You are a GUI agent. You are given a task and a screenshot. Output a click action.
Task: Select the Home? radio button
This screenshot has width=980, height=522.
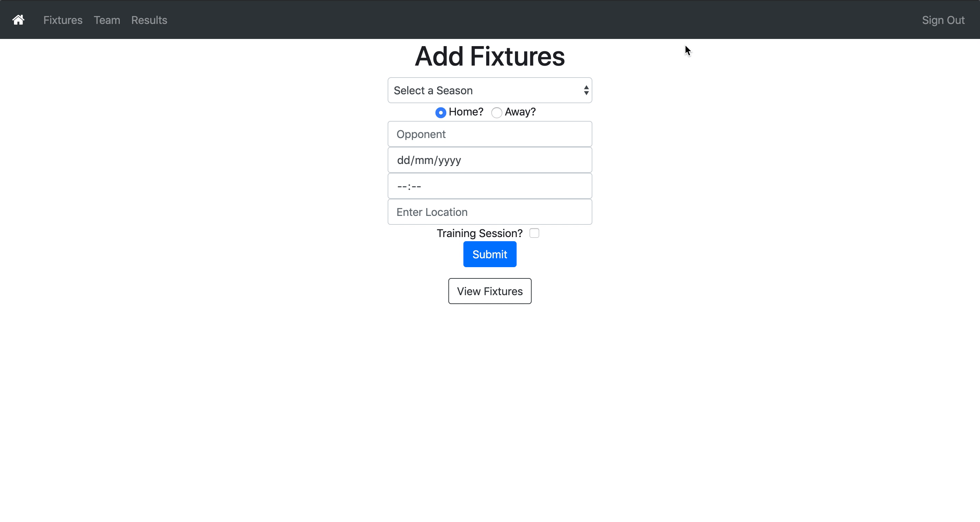[441, 113]
